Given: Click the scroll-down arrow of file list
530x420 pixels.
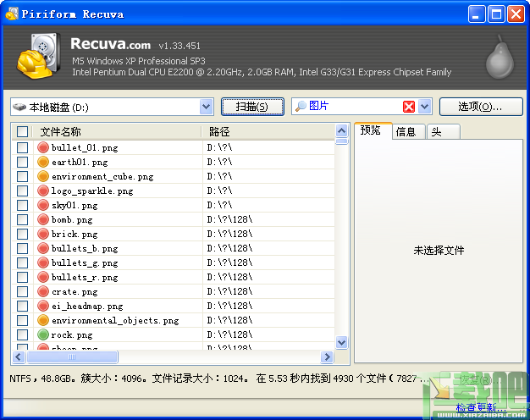Looking at the screenshot, I should [342, 342].
